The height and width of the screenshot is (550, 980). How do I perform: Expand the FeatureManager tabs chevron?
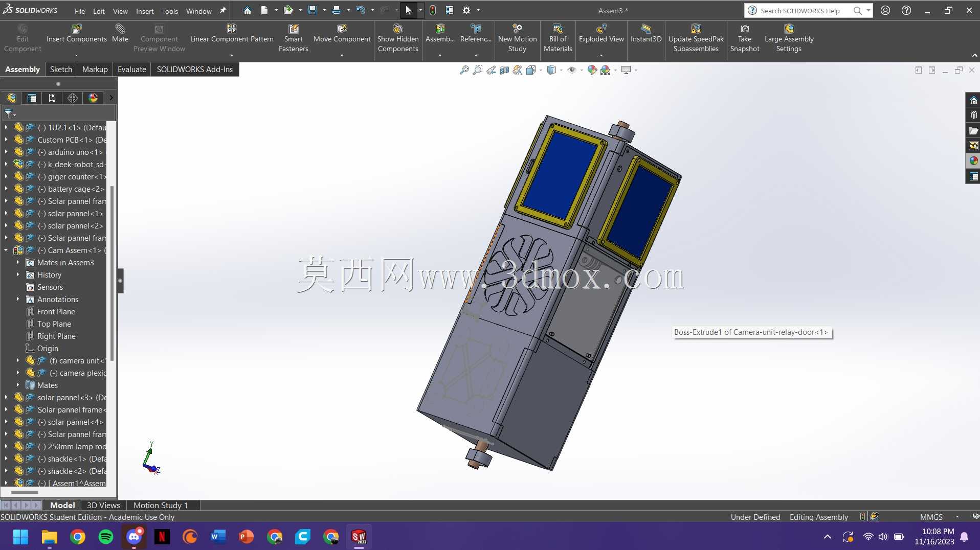(111, 98)
